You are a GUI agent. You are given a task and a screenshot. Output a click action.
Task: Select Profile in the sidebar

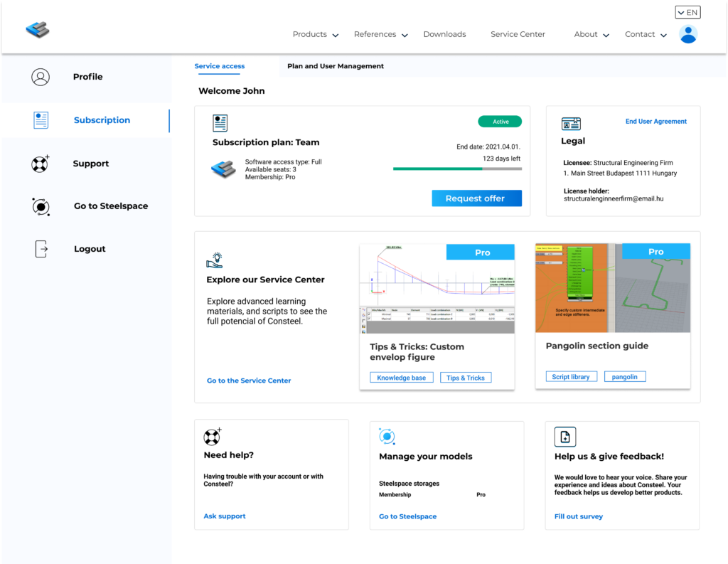coord(87,77)
